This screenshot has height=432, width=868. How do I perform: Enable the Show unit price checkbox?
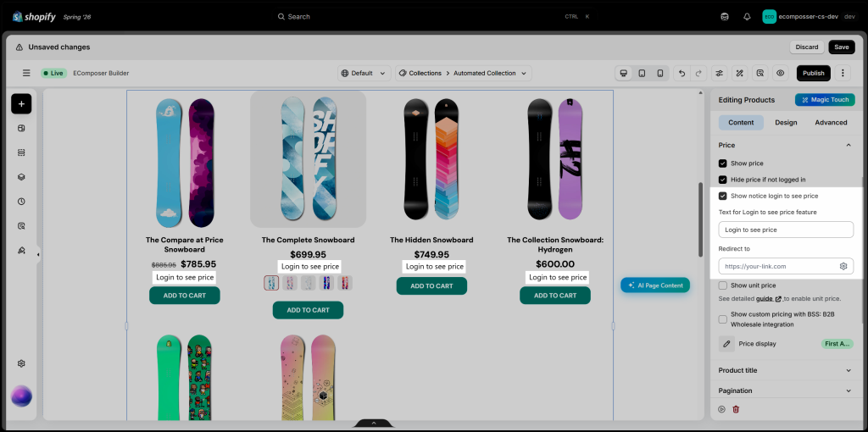coord(722,285)
